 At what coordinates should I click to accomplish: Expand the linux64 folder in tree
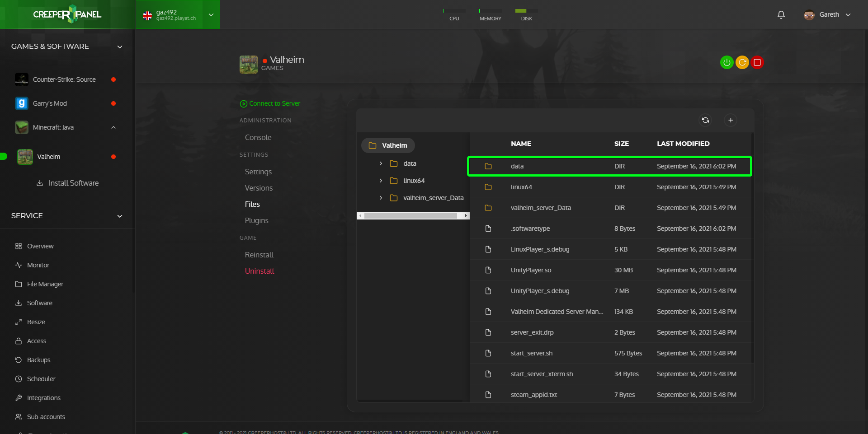pyautogui.click(x=381, y=181)
